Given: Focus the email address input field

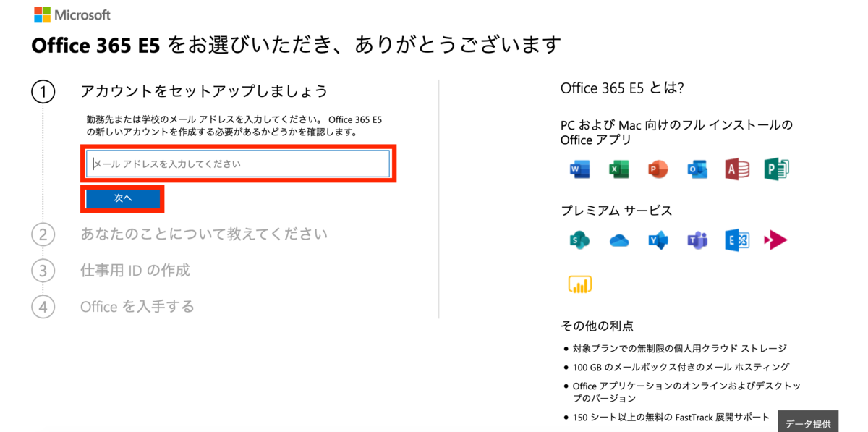Looking at the screenshot, I should click(238, 164).
